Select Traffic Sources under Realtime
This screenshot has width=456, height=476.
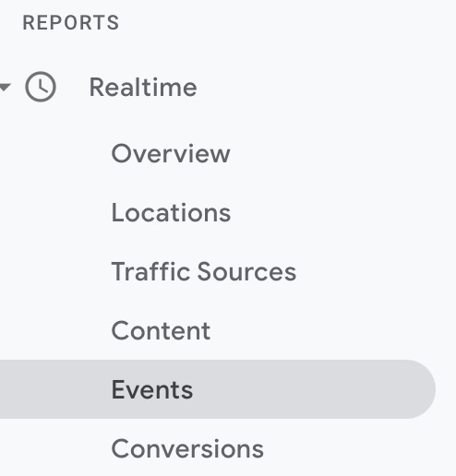click(x=204, y=271)
